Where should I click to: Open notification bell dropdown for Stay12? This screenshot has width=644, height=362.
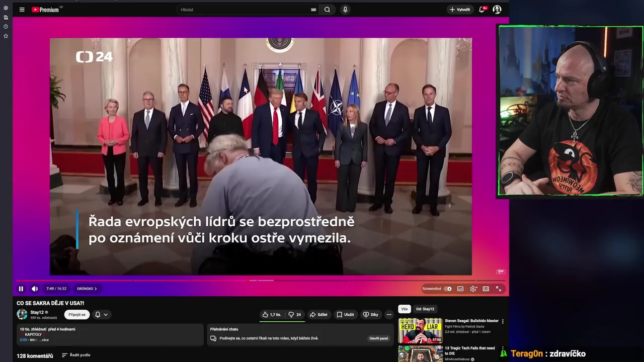101,314
